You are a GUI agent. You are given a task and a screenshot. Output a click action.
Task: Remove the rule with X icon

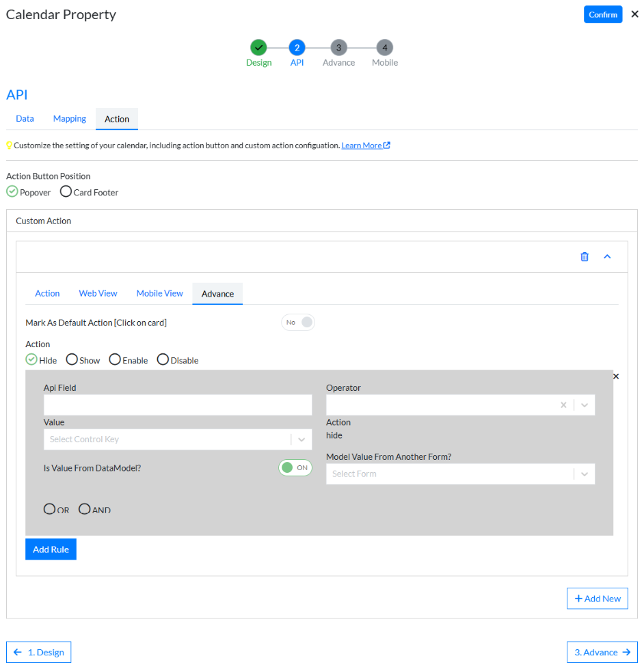coord(615,376)
